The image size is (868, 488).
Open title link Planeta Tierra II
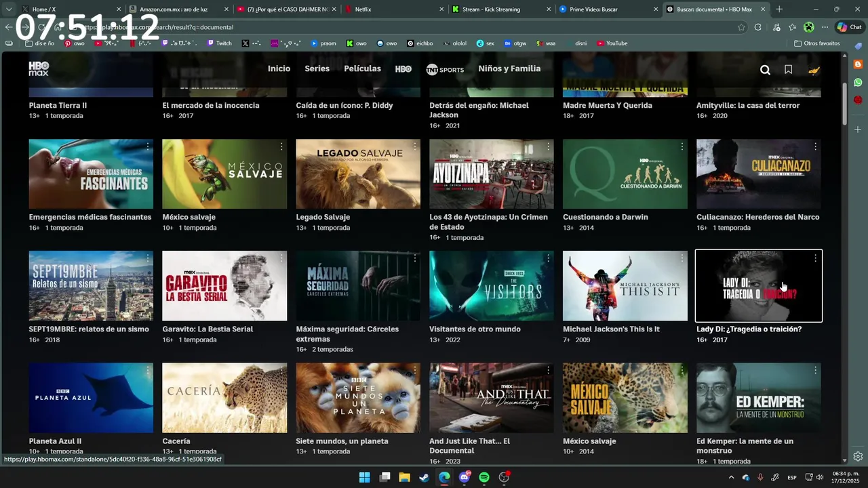pyautogui.click(x=58, y=105)
